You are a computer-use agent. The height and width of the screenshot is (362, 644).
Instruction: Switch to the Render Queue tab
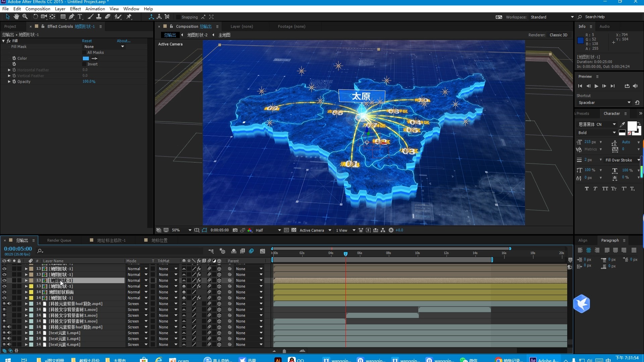pyautogui.click(x=59, y=240)
